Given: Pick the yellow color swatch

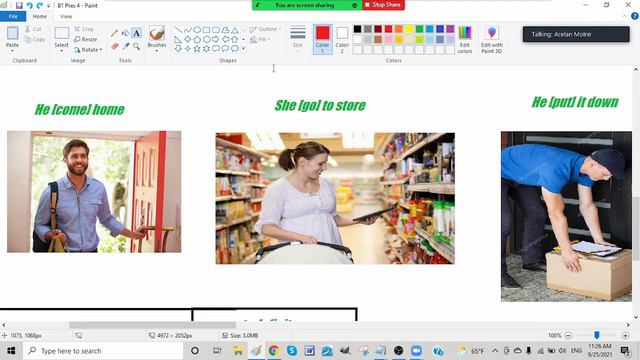Looking at the screenshot, I should pos(409,29).
